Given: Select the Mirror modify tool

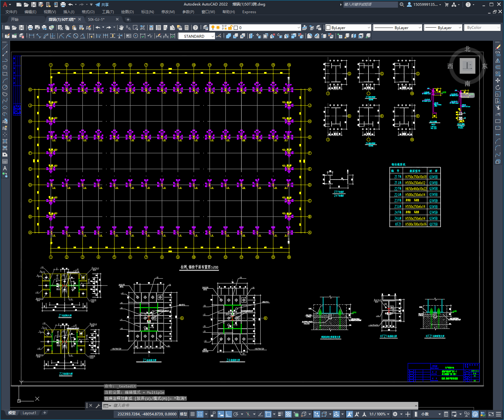Looking at the screenshot, I should tap(498, 60).
